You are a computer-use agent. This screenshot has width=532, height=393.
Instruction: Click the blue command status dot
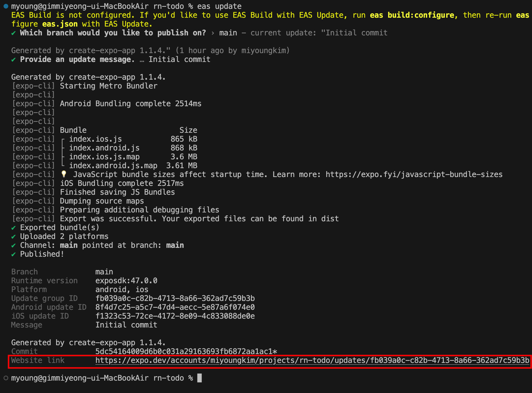click(x=6, y=6)
